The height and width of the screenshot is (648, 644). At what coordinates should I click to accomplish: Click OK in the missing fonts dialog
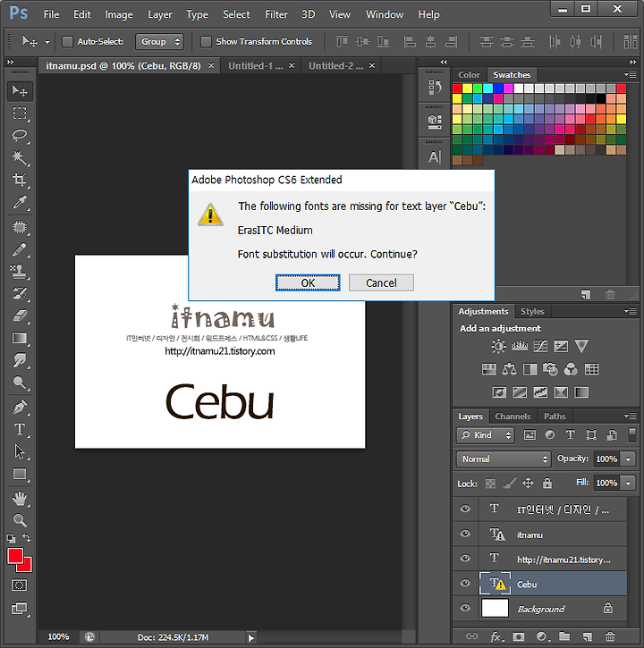click(308, 283)
